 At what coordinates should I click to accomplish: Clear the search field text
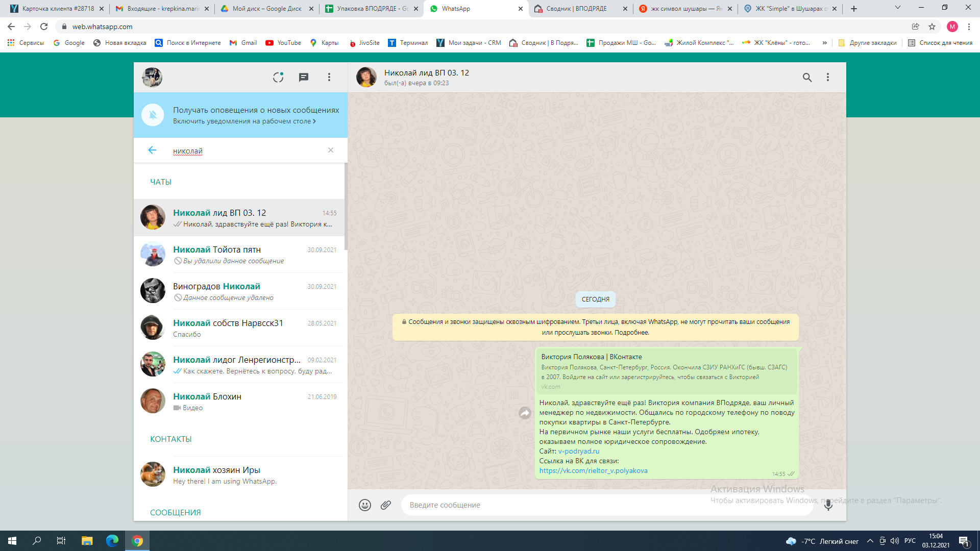pyautogui.click(x=331, y=150)
